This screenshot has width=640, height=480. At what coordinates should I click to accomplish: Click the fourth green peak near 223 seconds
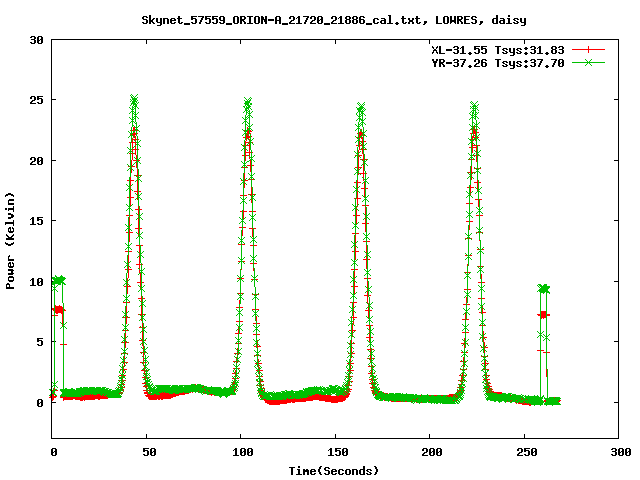[474, 106]
